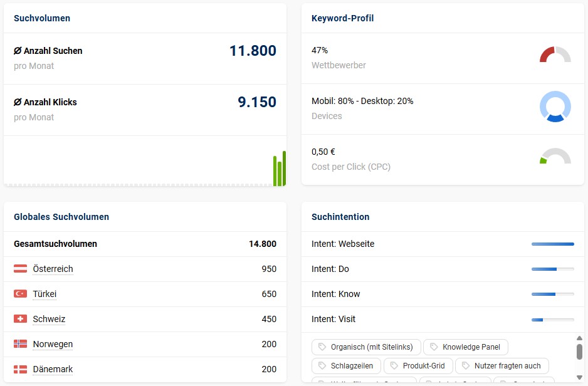The width and height of the screenshot is (588, 386).
Task: Click the Austria flag icon
Action: [x=20, y=269]
